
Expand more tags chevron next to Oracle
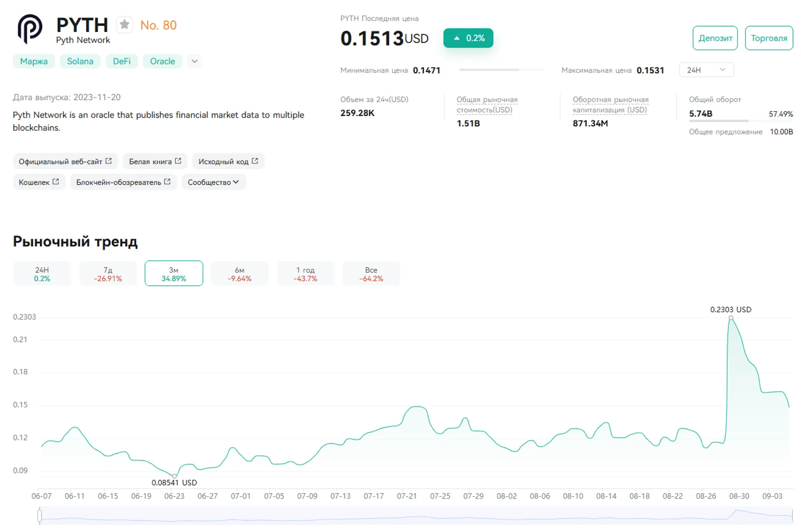tap(195, 61)
